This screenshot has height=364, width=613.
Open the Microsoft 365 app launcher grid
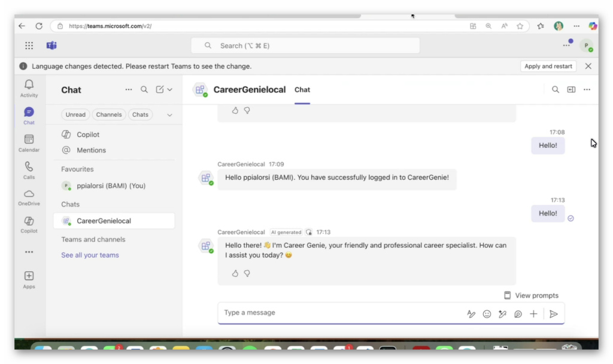(29, 45)
